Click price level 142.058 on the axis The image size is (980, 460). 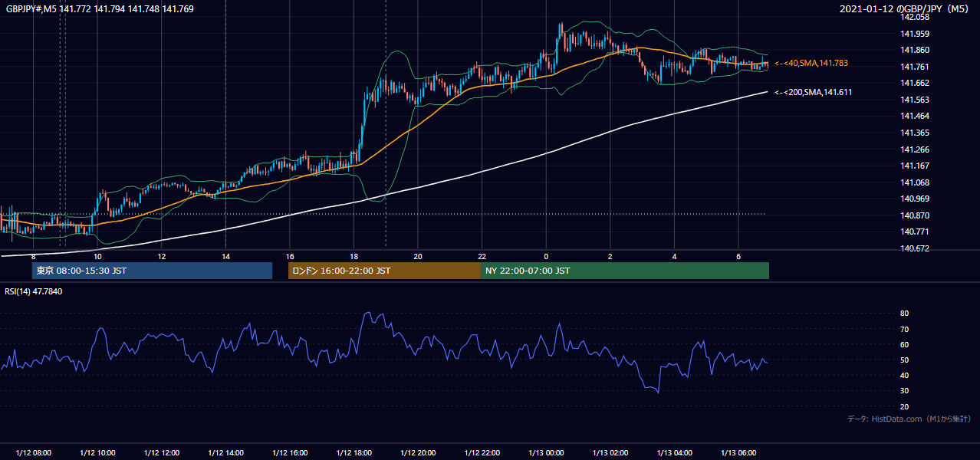coord(915,17)
